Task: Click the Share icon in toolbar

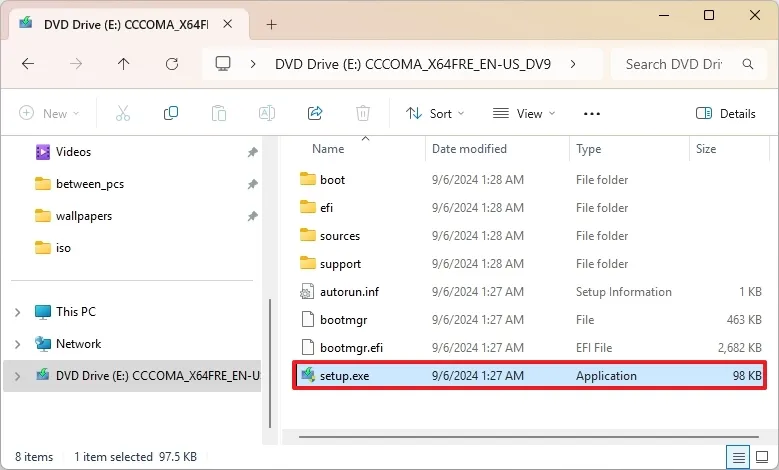Action: 315,113
